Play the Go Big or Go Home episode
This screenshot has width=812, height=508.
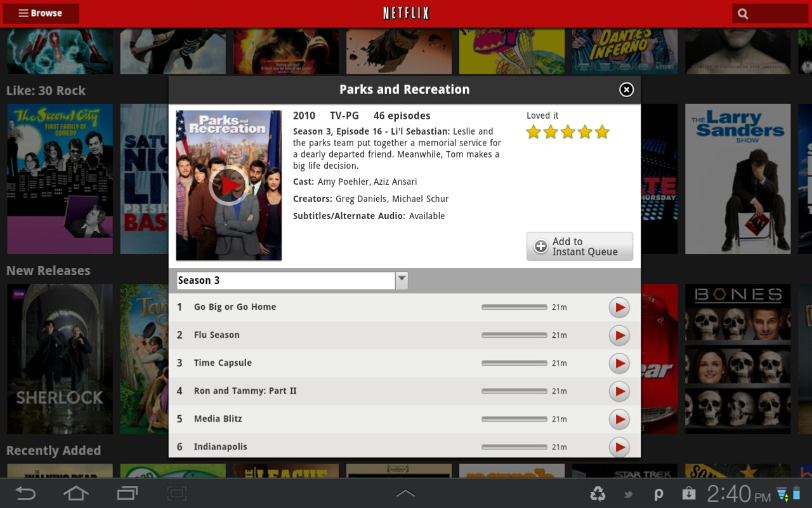[619, 307]
